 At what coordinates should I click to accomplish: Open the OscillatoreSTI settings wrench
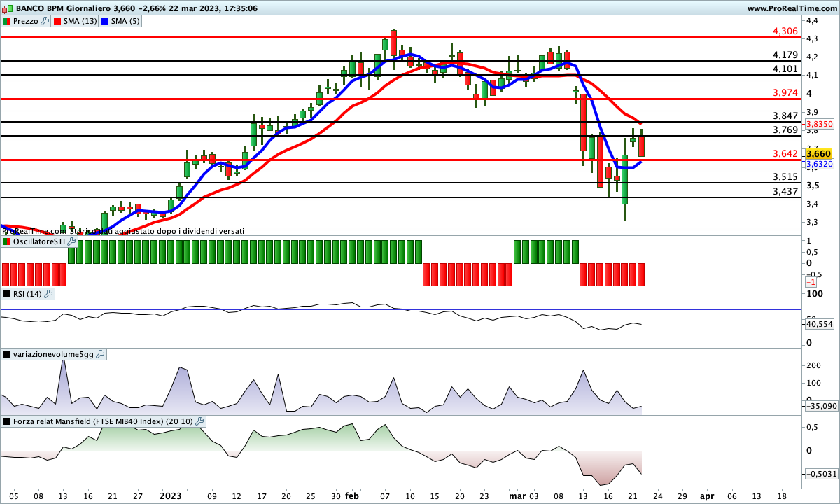coord(71,241)
